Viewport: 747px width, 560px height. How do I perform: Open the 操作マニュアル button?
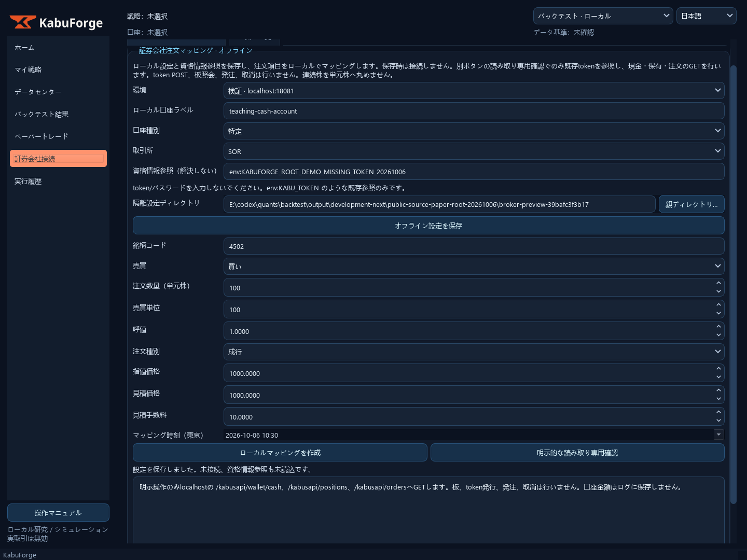(x=58, y=513)
